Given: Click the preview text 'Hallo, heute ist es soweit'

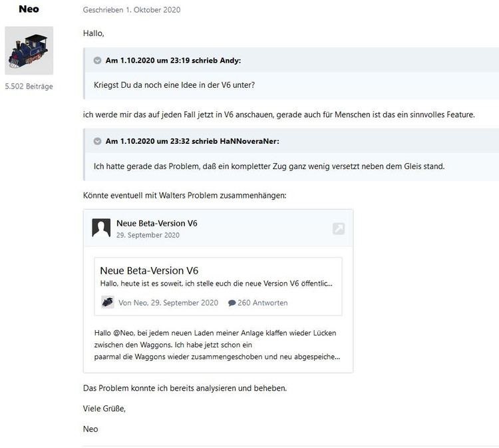Looking at the screenshot, I should [216, 284].
